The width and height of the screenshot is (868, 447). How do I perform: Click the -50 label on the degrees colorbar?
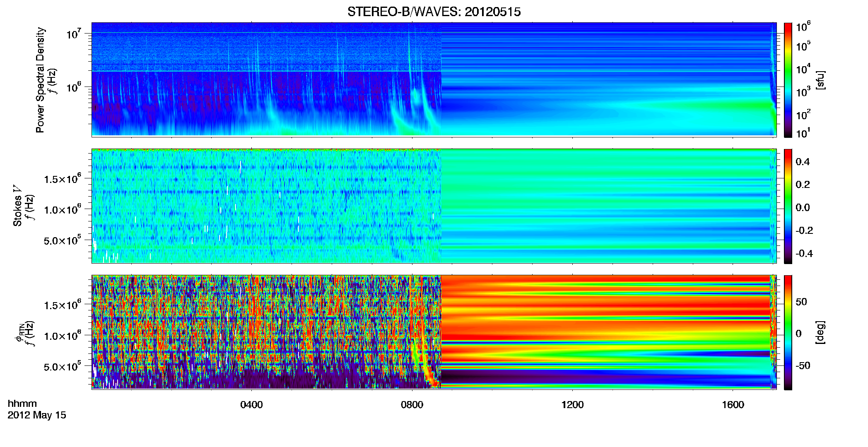click(803, 365)
